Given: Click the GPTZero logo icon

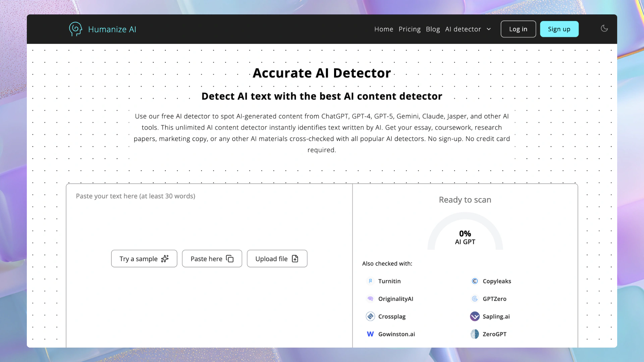Looking at the screenshot, I should 475,299.
